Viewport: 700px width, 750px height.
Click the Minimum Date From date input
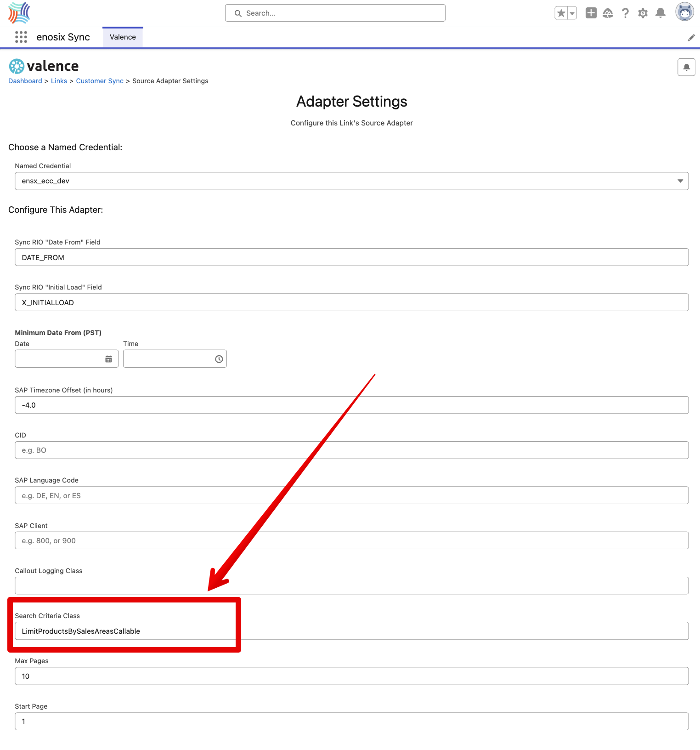pyautogui.click(x=67, y=359)
